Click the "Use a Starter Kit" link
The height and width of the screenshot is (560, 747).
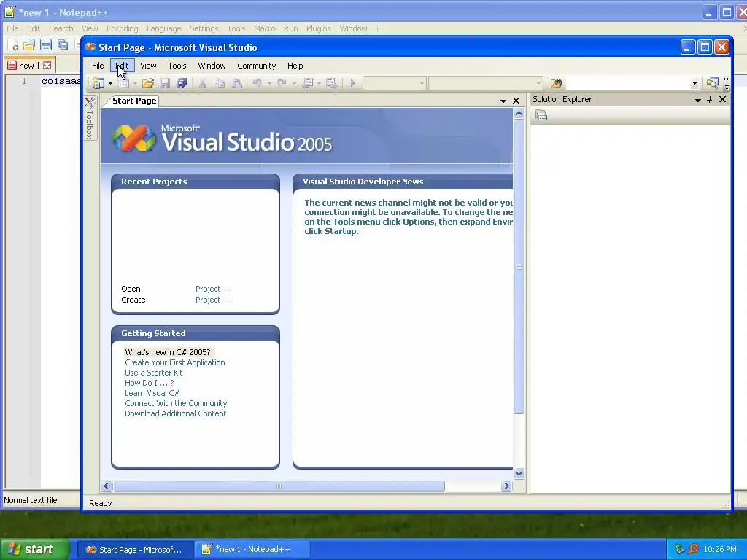pos(153,373)
